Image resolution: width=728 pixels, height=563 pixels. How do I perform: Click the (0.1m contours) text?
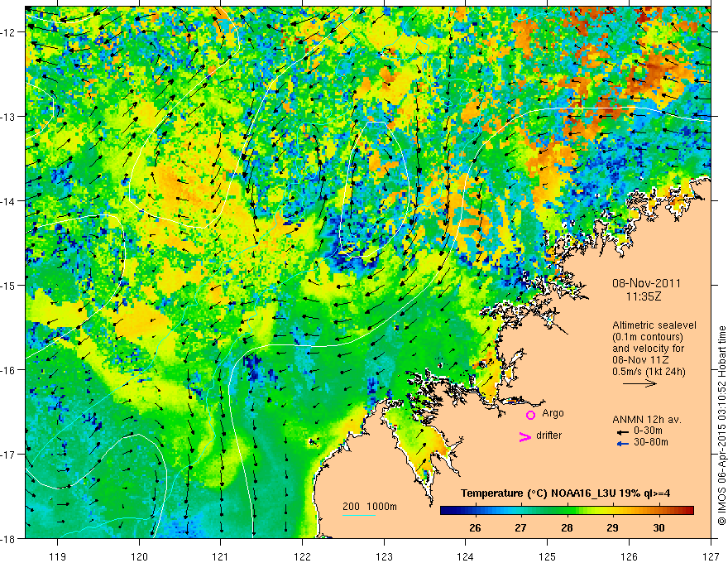pyautogui.click(x=648, y=337)
